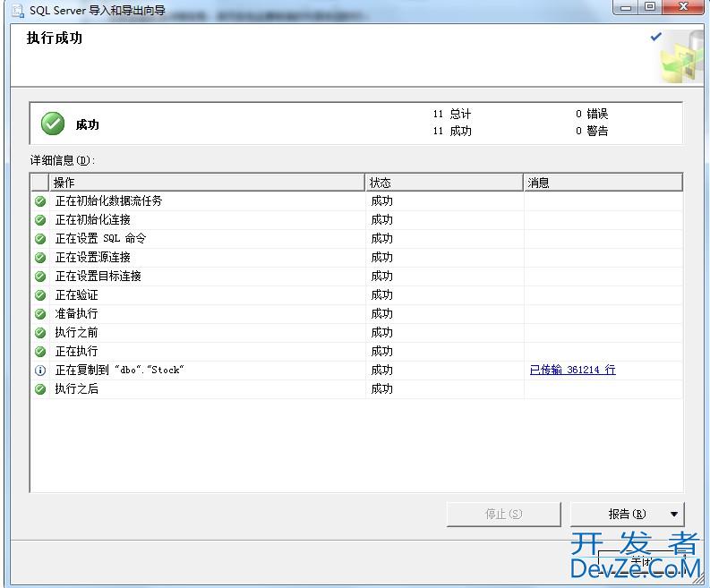Viewport: 710px width, 588px height.
Task: Select the '正在验证' row text
Action: 76,295
